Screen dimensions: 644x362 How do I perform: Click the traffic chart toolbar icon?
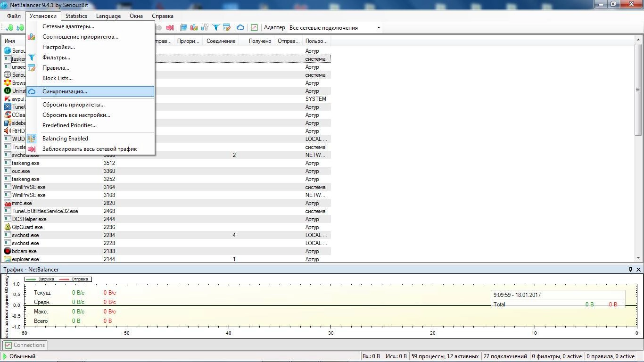click(254, 28)
